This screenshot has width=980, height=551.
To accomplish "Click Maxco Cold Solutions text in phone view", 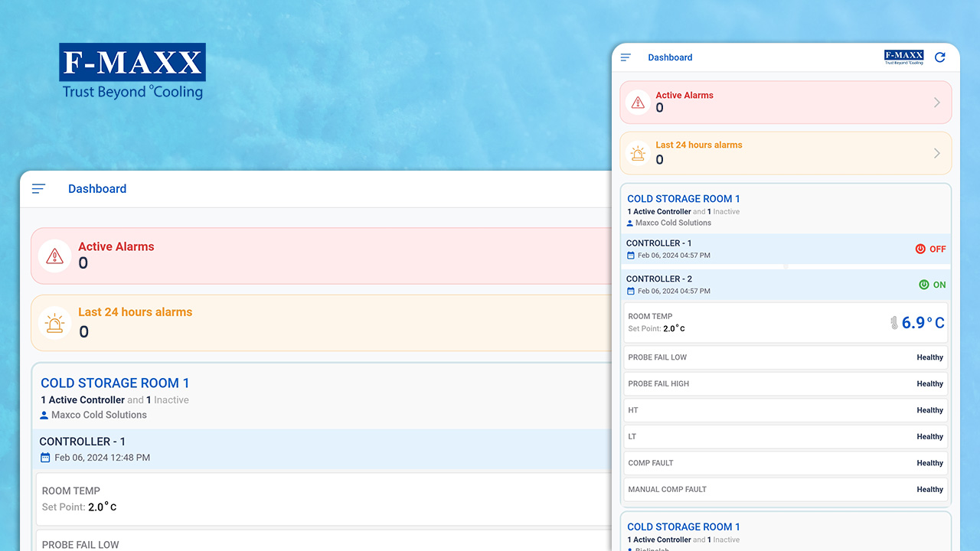I will pos(674,223).
